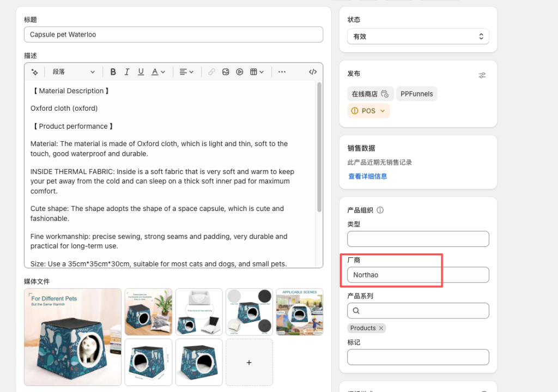Toggle italic formatting in description editor
The height and width of the screenshot is (392, 558).
(127, 72)
